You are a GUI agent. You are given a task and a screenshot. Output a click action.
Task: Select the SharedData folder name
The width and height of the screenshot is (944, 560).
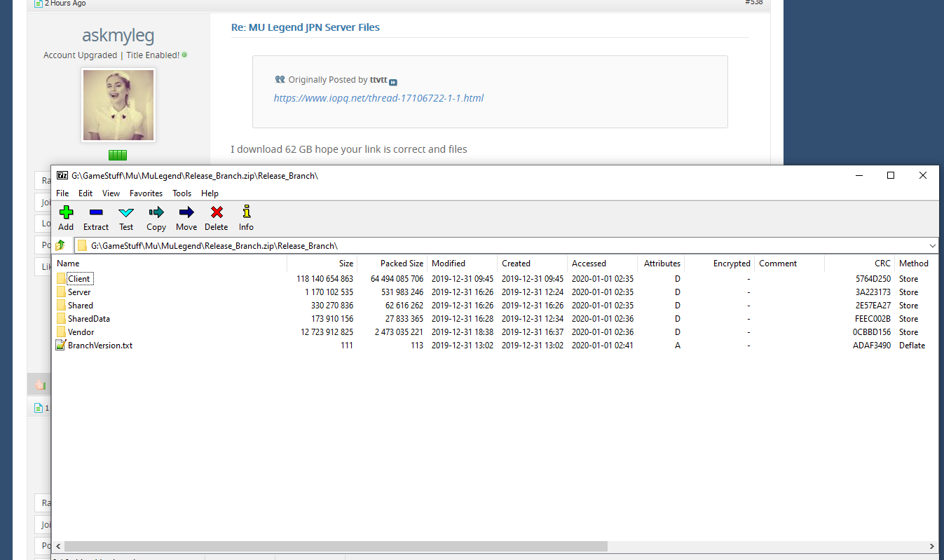[89, 319]
